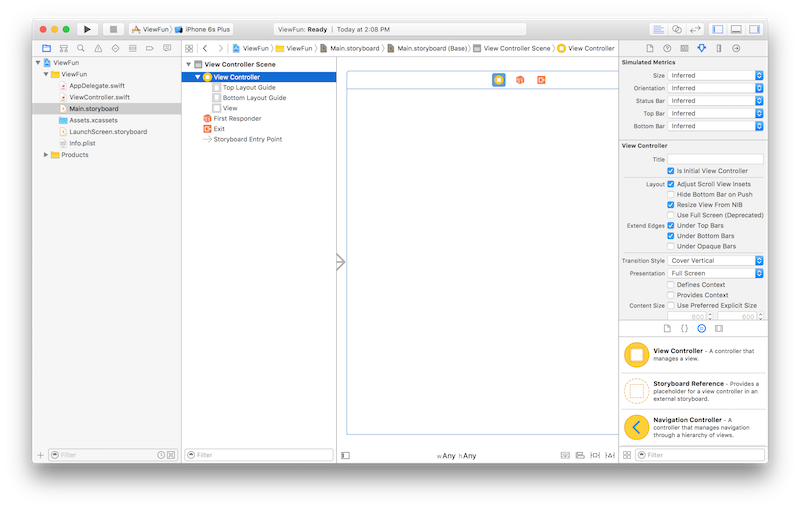Open the Issue navigator
The height and width of the screenshot is (509, 800).
coord(98,48)
